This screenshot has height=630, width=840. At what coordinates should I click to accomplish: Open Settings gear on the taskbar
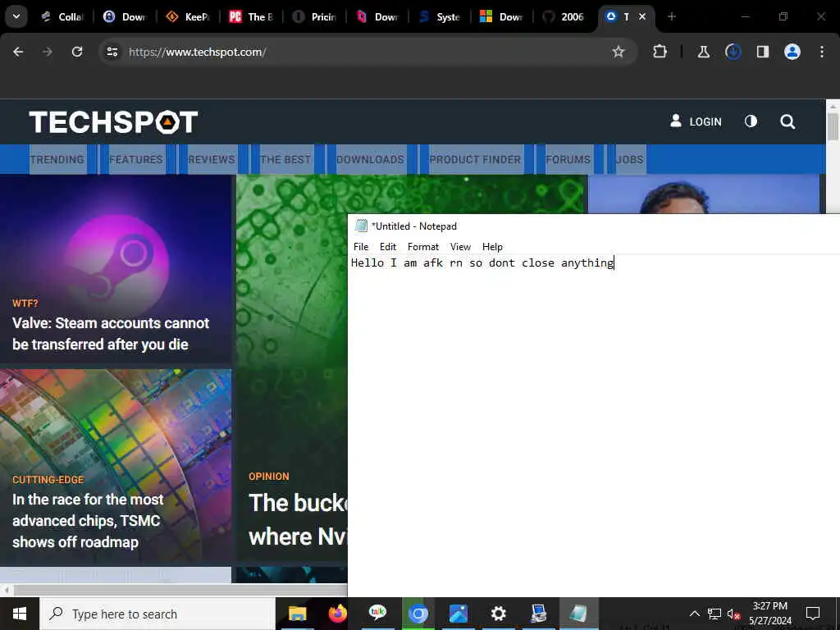(x=498, y=614)
